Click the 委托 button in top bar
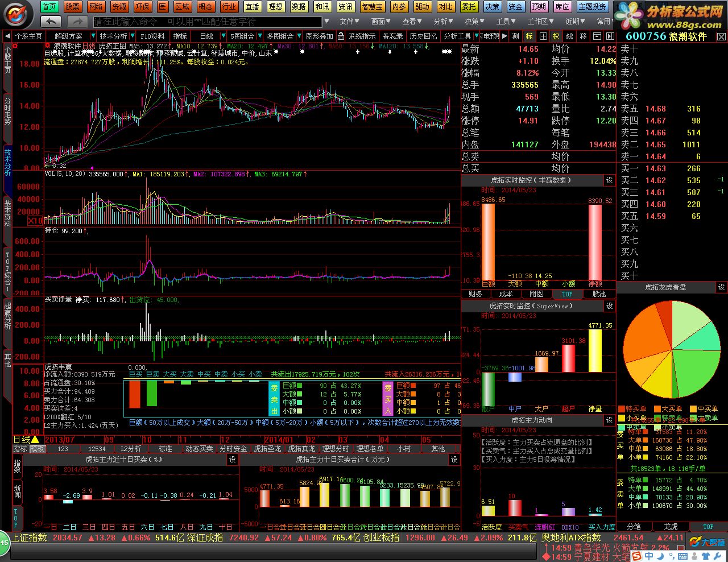The height and width of the screenshot is (562, 728). click(469, 7)
